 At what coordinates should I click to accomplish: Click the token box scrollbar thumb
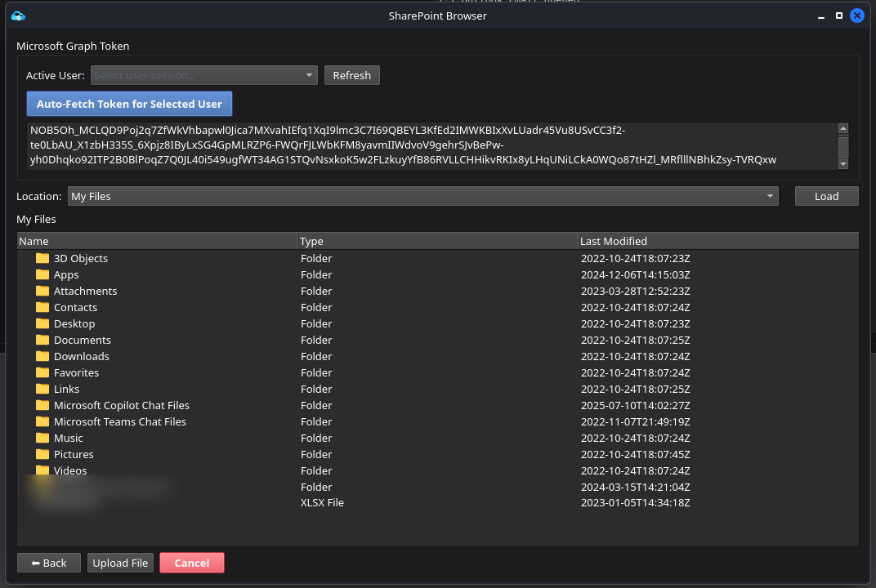click(x=843, y=147)
